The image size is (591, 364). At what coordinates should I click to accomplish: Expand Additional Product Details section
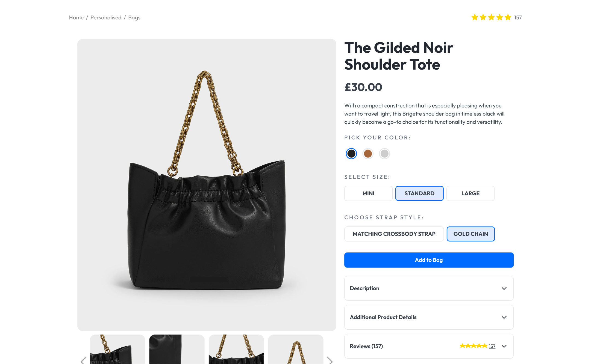point(429,317)
